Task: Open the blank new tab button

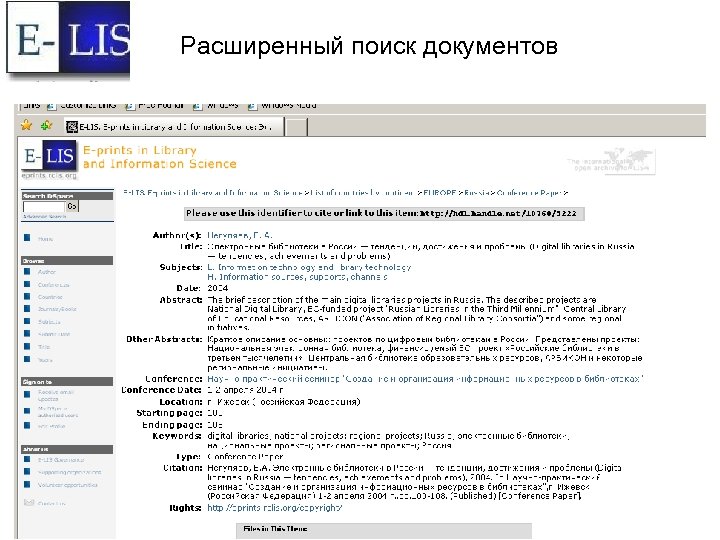Action: 296,127
